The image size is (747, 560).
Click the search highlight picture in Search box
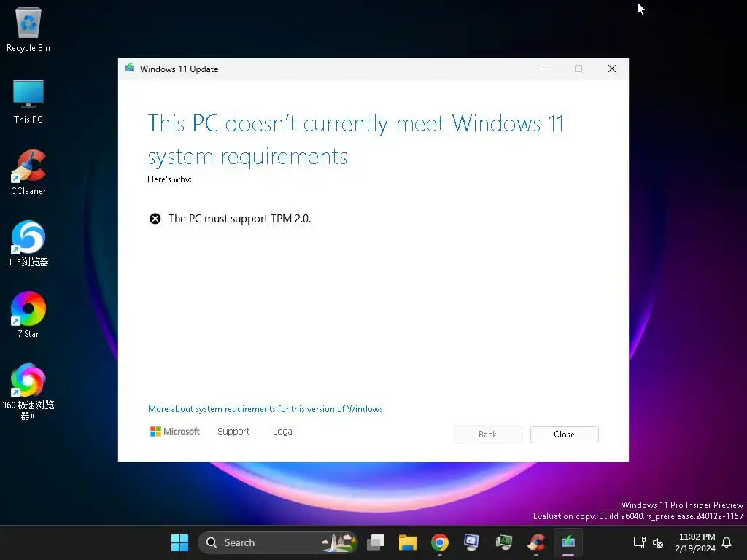338,542
